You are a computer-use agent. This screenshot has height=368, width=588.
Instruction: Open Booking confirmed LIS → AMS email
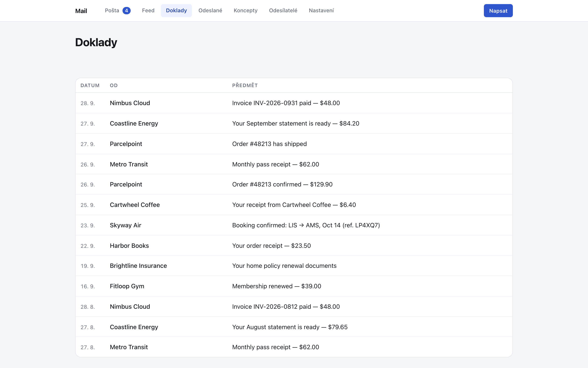coord(294,225)
